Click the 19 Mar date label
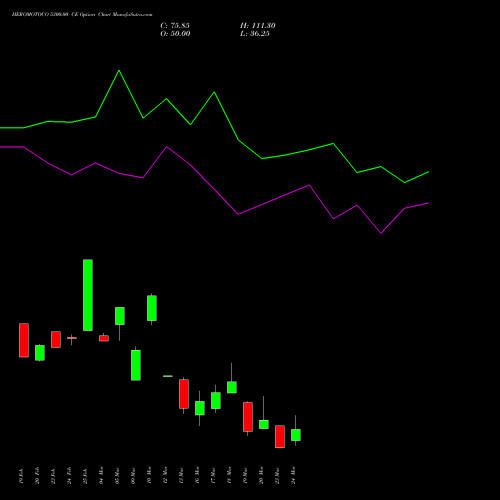The height and width of the screenshot is (500, 500). point(245,475)
